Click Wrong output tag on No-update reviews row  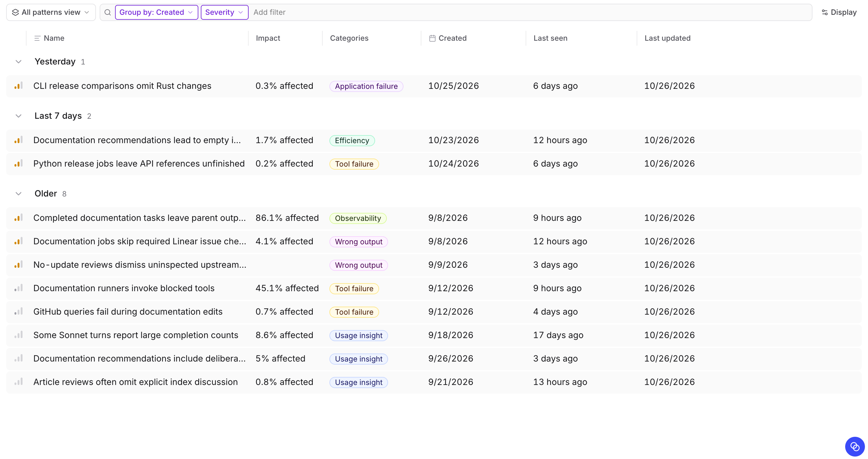point(358,265)
